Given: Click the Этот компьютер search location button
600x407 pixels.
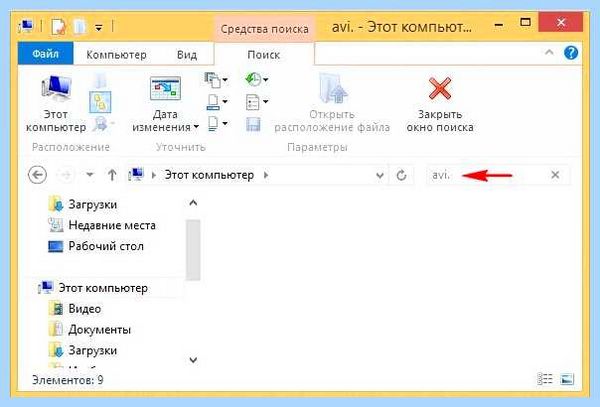Looking at the screenshot, I should point(56,103).
